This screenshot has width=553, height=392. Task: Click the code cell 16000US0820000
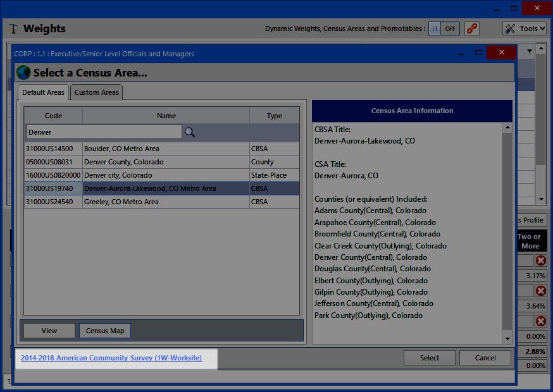point(53,175)
